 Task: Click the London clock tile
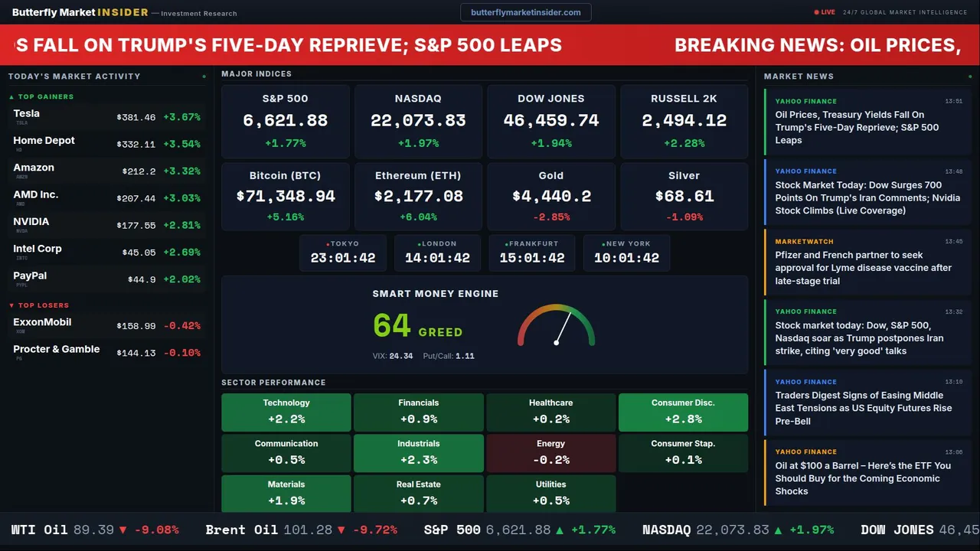pyautogui.click(x=437, y=253)
